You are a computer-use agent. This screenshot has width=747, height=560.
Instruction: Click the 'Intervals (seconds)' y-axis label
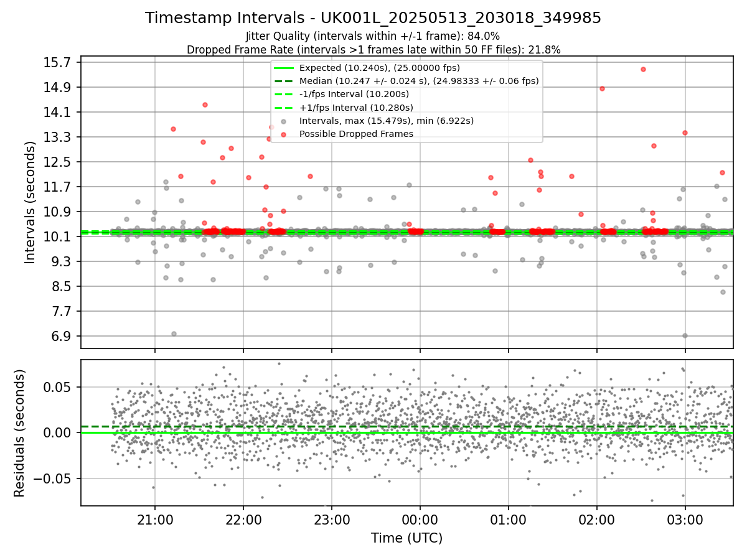pyautogui.click(x=31, y=202)
